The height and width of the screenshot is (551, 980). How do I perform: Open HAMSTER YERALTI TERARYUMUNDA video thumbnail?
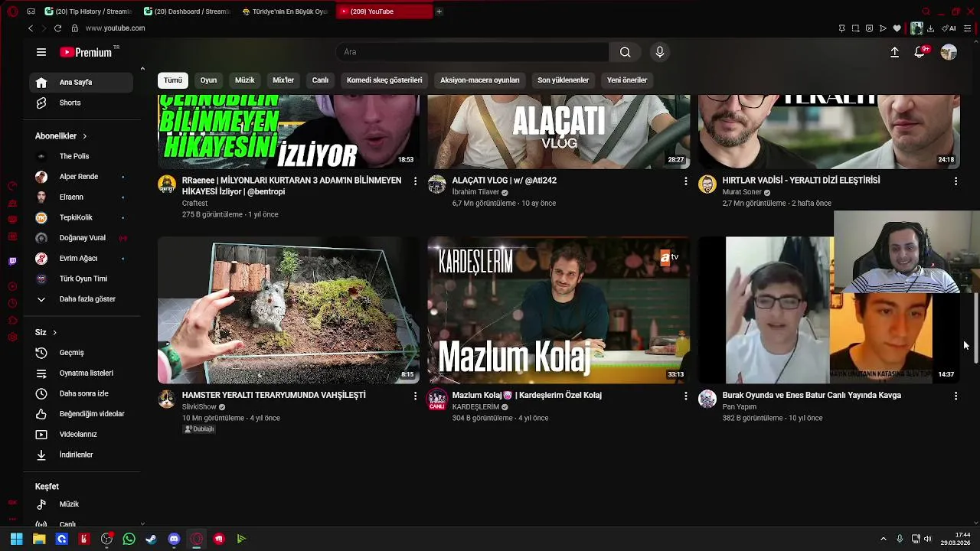click(289, 310)
